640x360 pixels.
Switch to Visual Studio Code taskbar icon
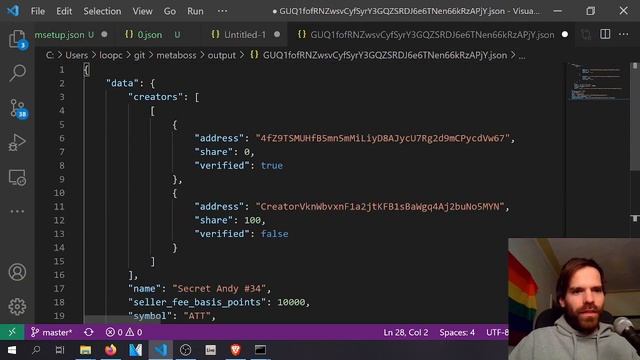(160, 350)
